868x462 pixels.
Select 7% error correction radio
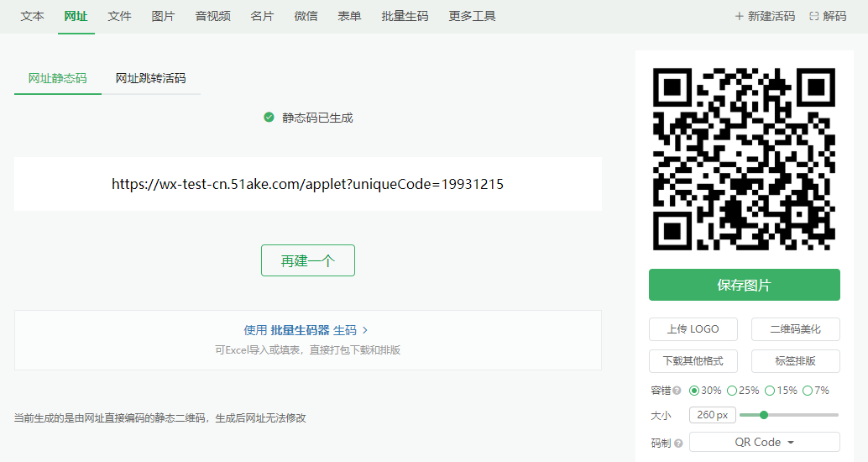tap(808, 391)
